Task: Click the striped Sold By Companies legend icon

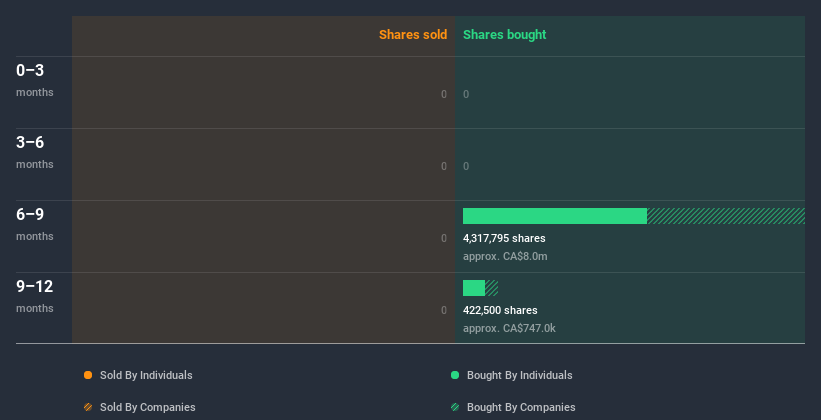Action: tap(88, 407)
